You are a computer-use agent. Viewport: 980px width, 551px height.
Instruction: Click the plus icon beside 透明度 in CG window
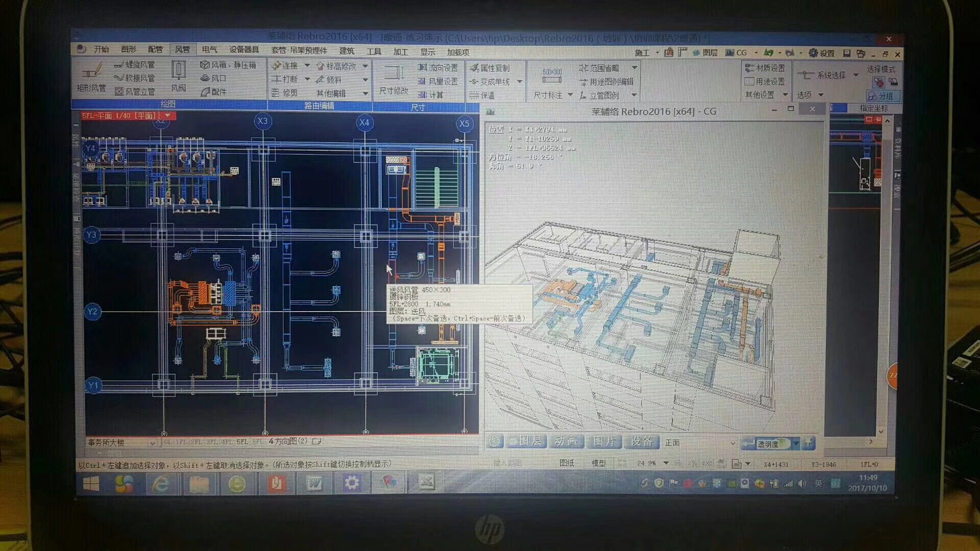pyautogui.click(x=808, y=443)
